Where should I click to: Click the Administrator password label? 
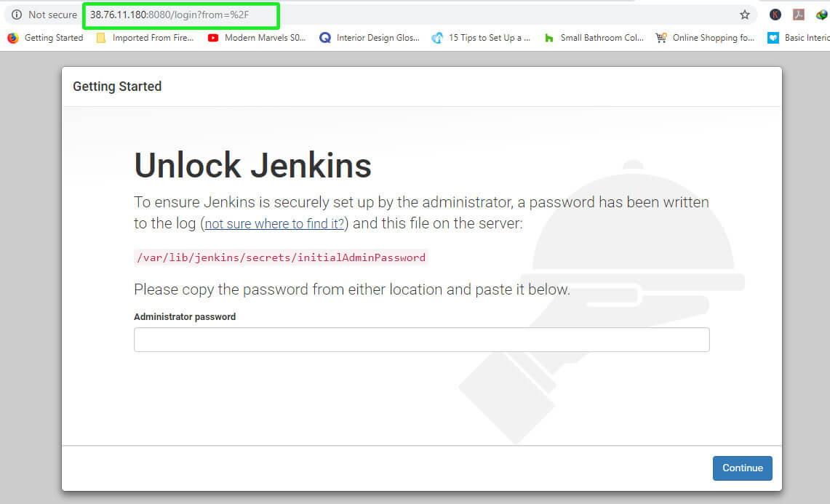click(x=185, y=316)
